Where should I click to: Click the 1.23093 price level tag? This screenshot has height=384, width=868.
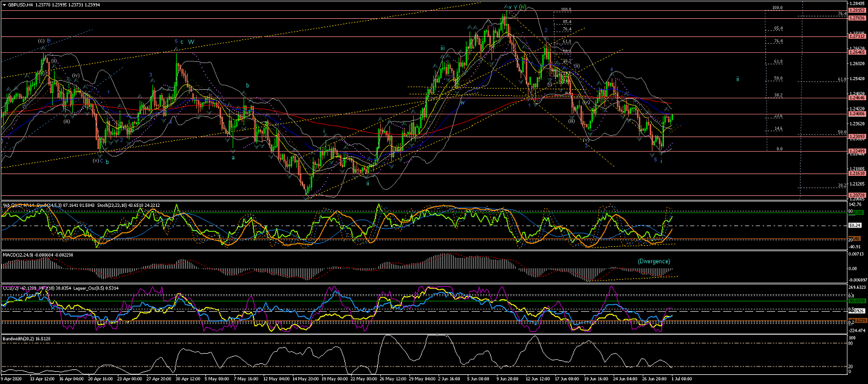857,136
